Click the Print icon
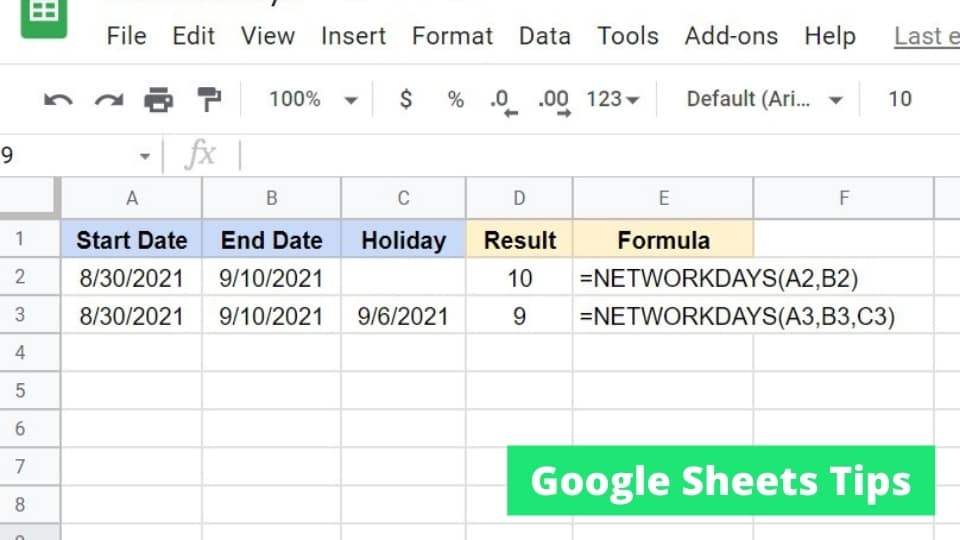Viewport: 960px width, 540px height. (159, 99)
